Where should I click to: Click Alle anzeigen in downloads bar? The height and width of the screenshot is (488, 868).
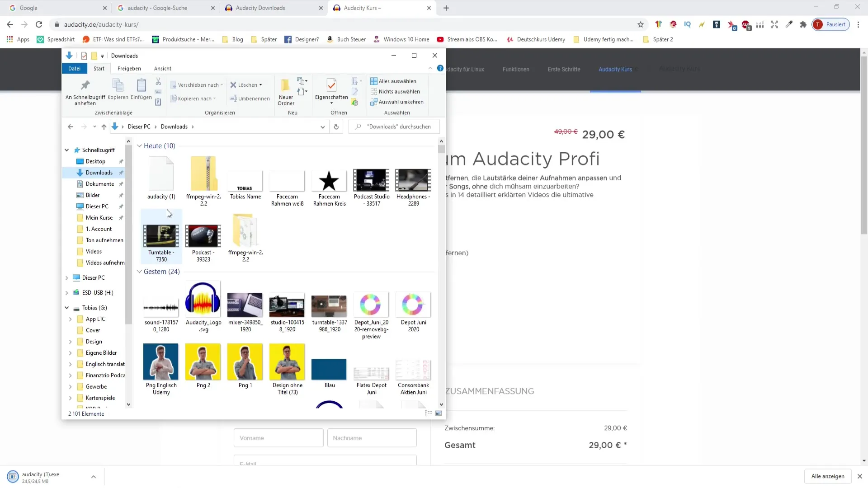[828, 476]
